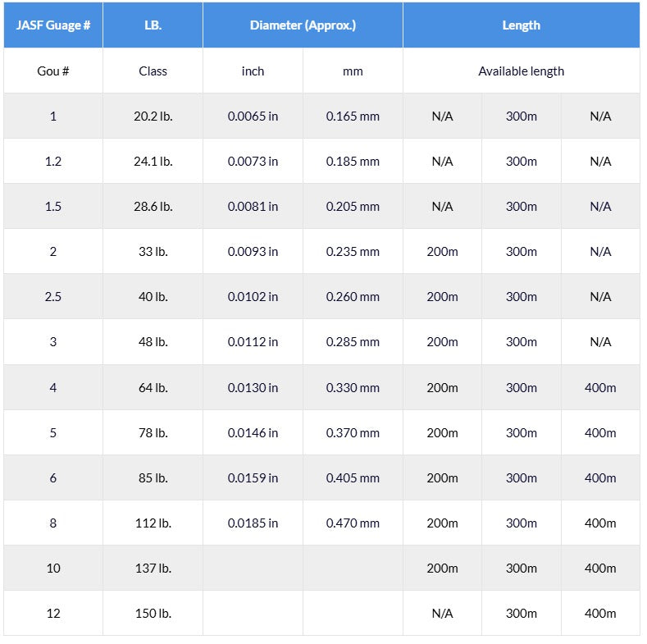Screen dimensions: 647x644
Task: Select the 33 lb. class cell
Action: tap(153, 252)
